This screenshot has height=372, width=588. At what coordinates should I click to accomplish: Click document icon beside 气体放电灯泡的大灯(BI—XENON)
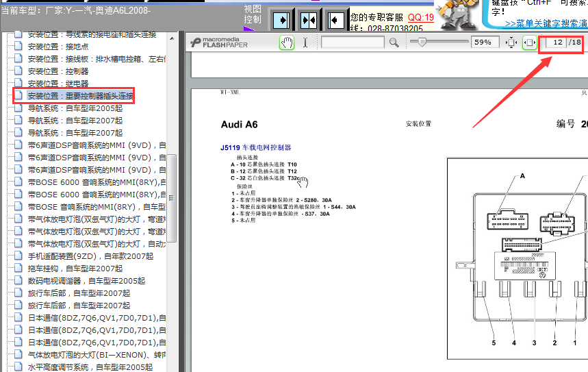[x=18, y=354]
